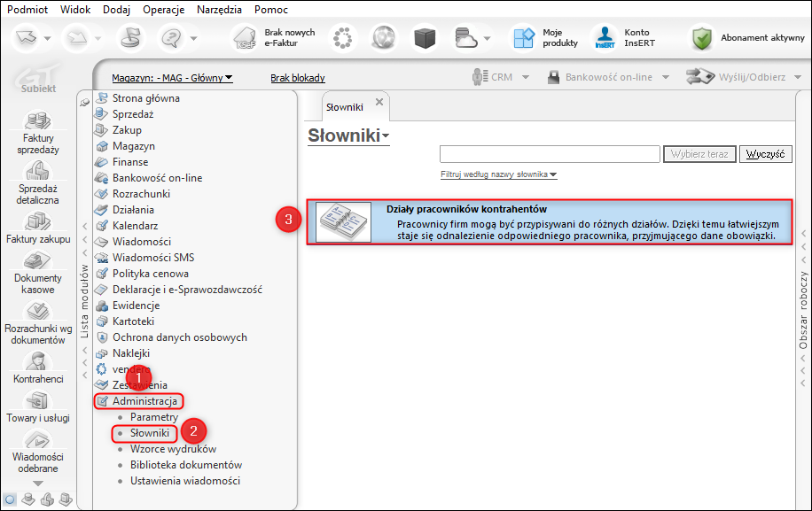This screenshot has width=812, height=511.
Task: Open Dokumenty kasowe shortcut icon
Action: point(38,260)
